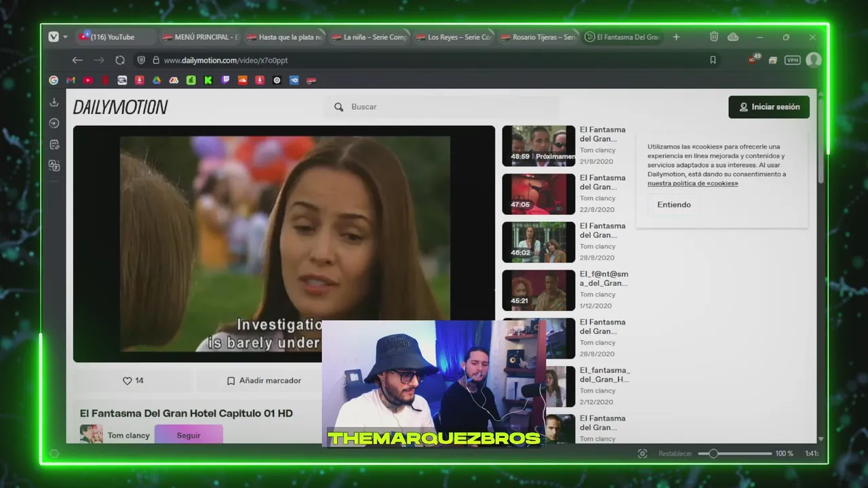Open the Vivaldi main menu icon
Screen dimensions: 868x488
point(54,37)
